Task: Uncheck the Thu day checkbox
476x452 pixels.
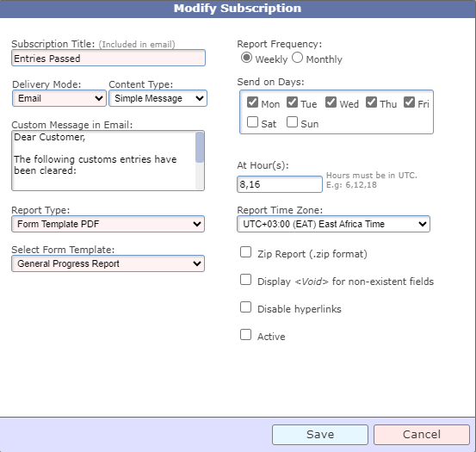Action: pos(371,102)
